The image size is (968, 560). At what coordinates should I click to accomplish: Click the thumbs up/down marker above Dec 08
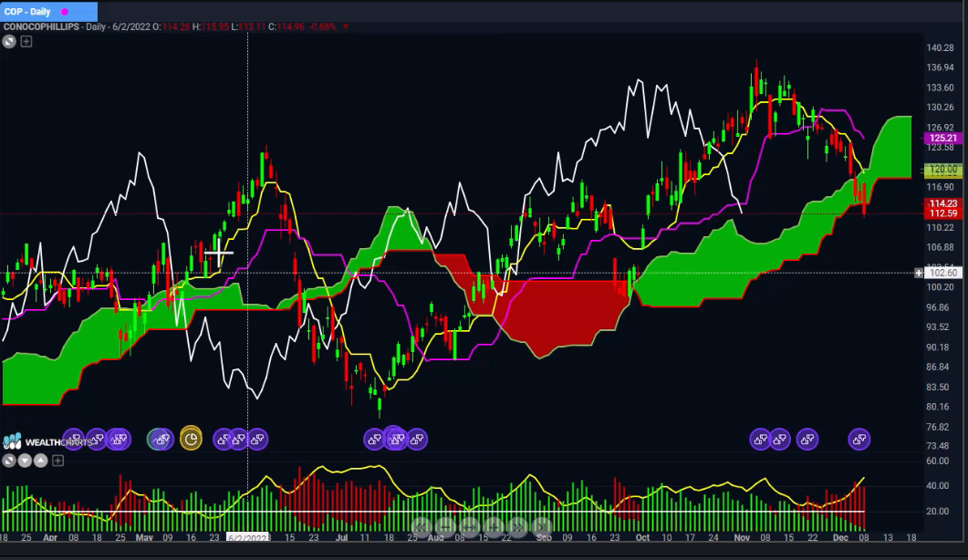tap(859, 440)
